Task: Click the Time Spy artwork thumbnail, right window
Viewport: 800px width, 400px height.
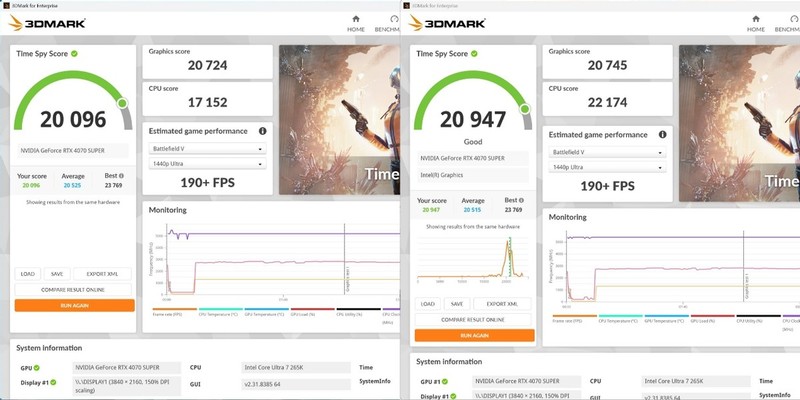Action: point(739,123)
